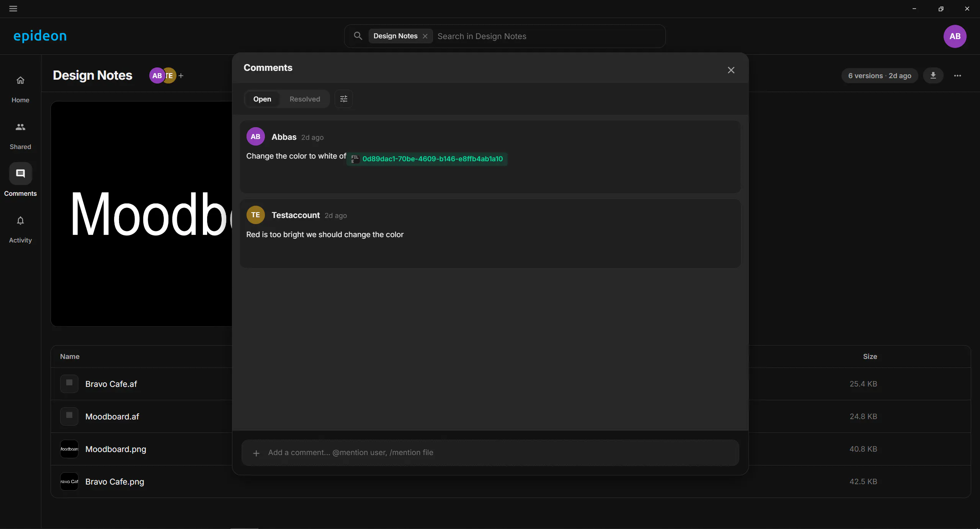The height and width of the screenshot is (529, 980).
Task: Minimize the application window
Action: (x=914, y=8)
